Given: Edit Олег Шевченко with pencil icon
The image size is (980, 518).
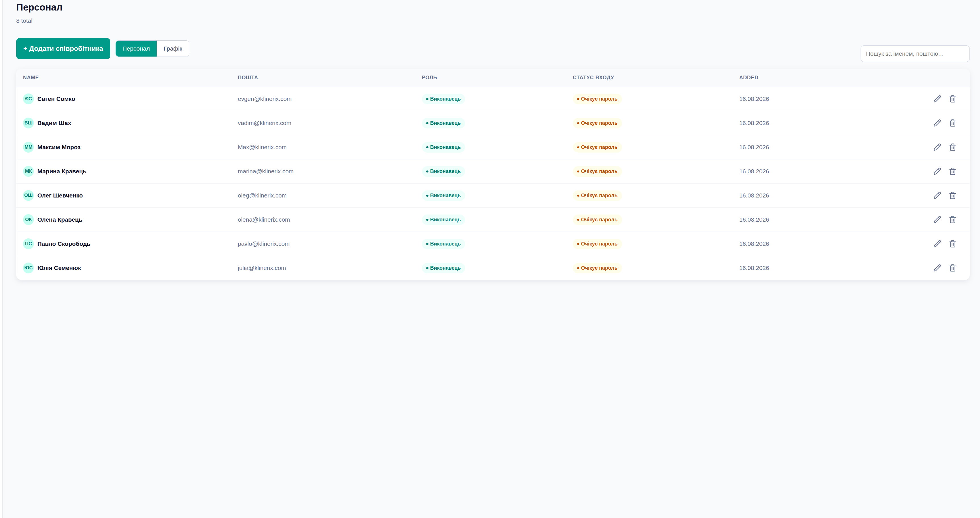Looking at the screenshot, I should 937,195.
